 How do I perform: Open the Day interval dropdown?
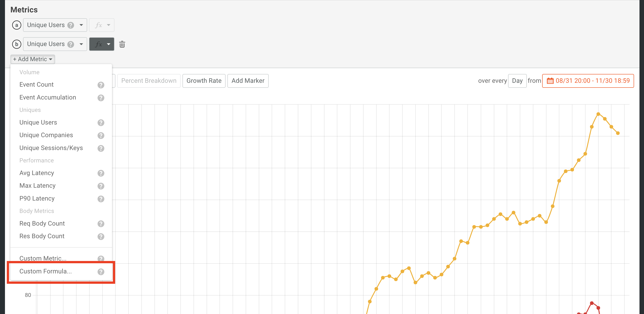coord(517,81)
